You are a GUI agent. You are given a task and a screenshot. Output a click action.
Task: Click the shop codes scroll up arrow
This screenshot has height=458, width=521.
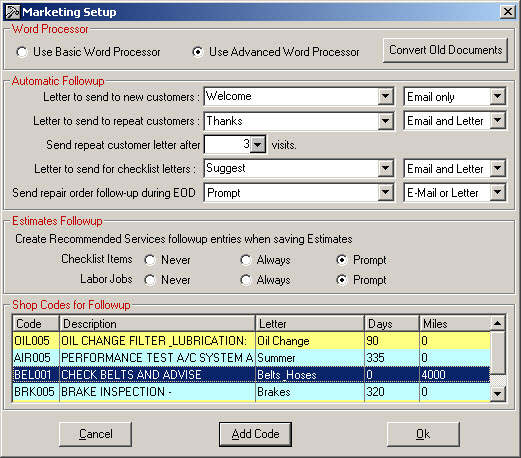[498, 323]
